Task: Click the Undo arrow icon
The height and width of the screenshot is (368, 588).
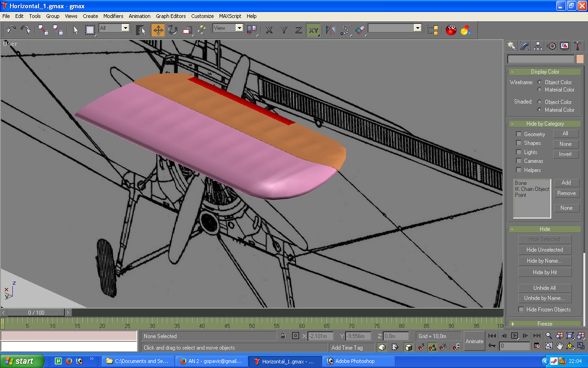Action: click(11, 30)
